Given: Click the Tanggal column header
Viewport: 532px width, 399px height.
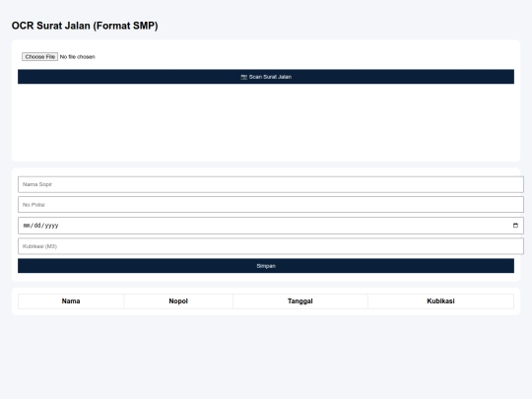Looking at the screenshot, I should tap(300, 301).
